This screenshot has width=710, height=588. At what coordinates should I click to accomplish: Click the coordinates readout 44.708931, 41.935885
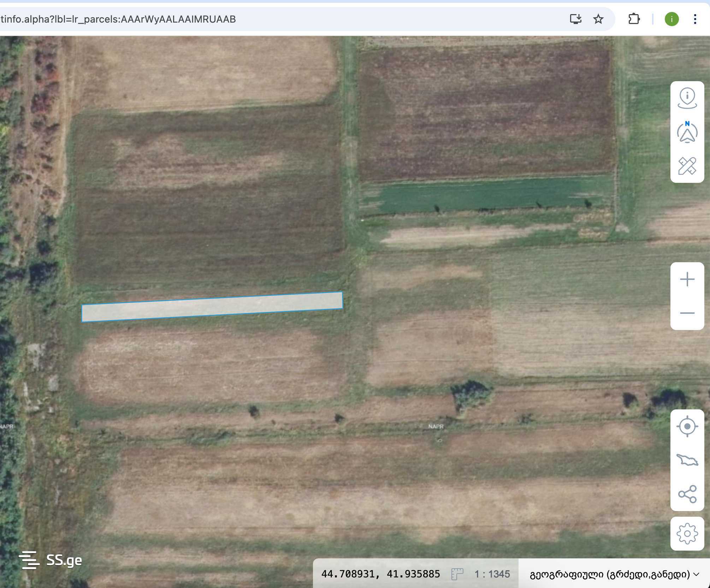[380, 574]
